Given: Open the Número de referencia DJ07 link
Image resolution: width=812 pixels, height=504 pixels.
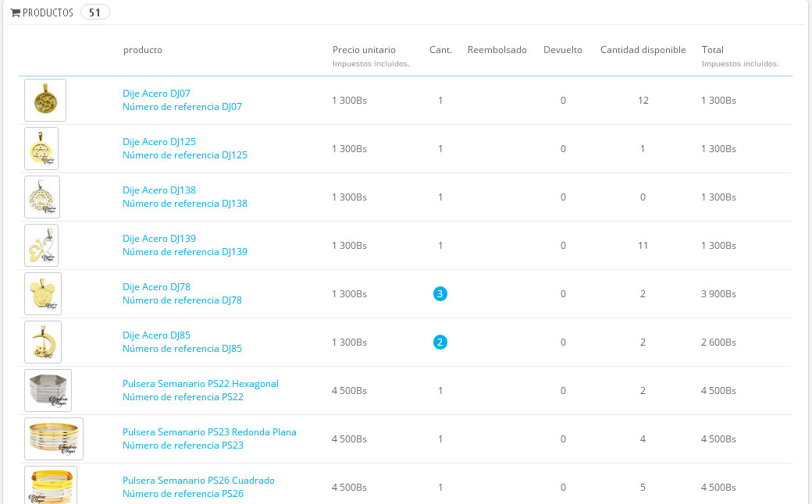Looking at the screenshot, I should point(182,107).
